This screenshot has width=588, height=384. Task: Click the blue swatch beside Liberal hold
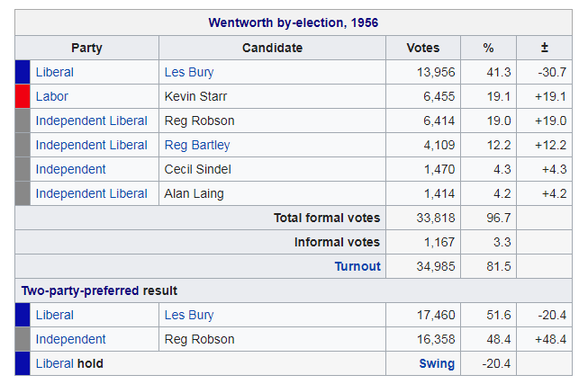(23, 363)
